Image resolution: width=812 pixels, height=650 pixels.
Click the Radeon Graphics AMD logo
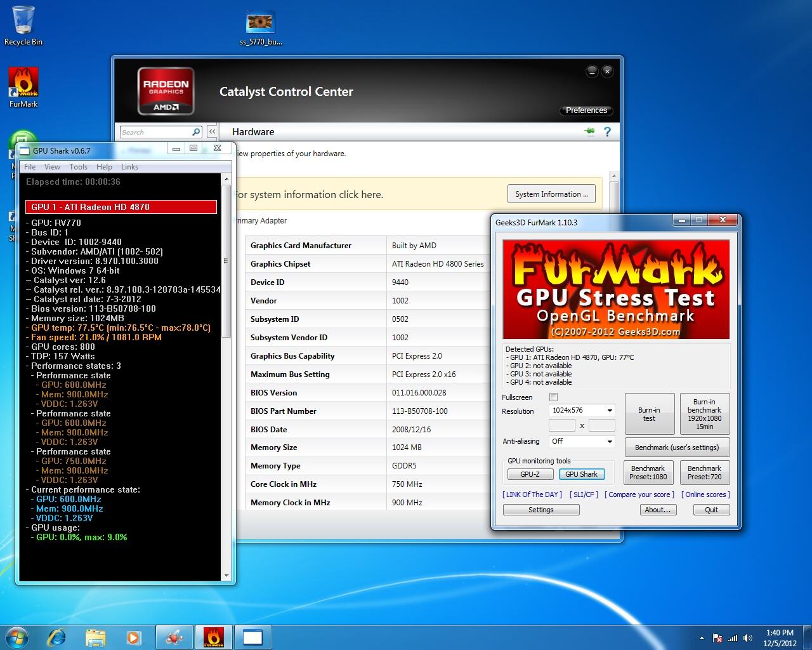[x=166, y=91]
